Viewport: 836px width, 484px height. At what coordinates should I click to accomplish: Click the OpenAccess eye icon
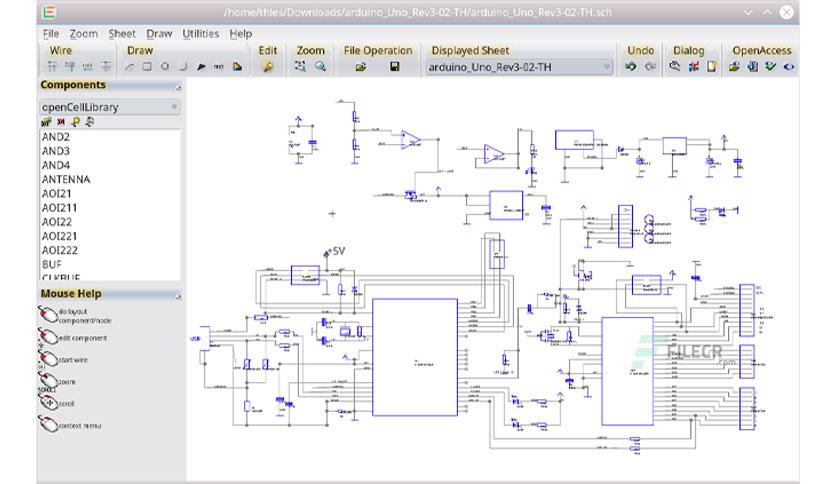click(x=789, y=67)
